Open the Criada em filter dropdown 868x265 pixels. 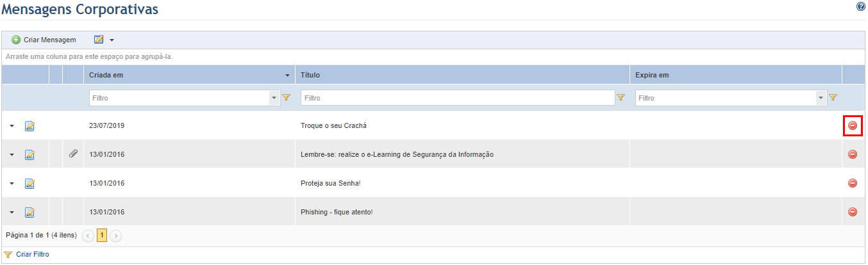275,98
